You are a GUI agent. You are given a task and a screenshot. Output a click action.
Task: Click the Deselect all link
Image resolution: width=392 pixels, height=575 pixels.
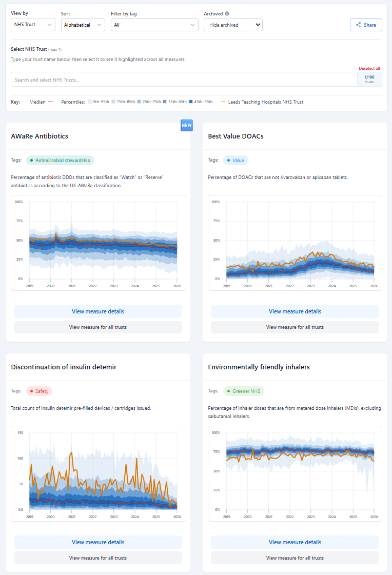(369, 68)
